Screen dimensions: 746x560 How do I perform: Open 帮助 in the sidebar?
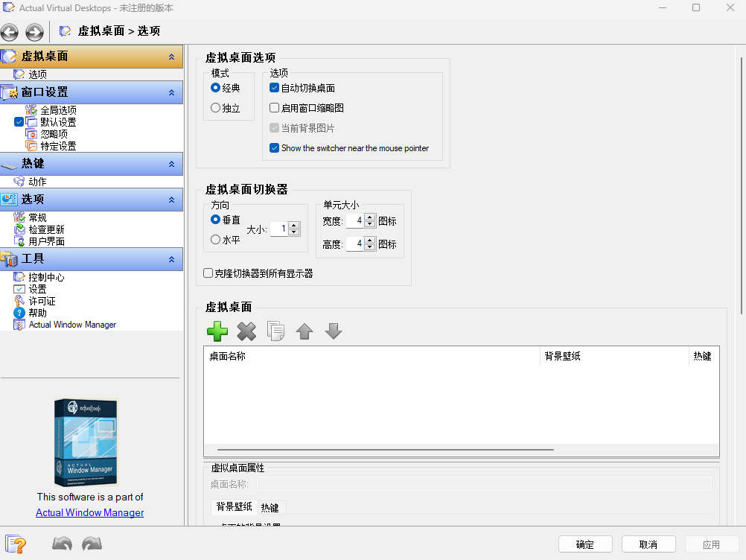[x=37, y=313]
